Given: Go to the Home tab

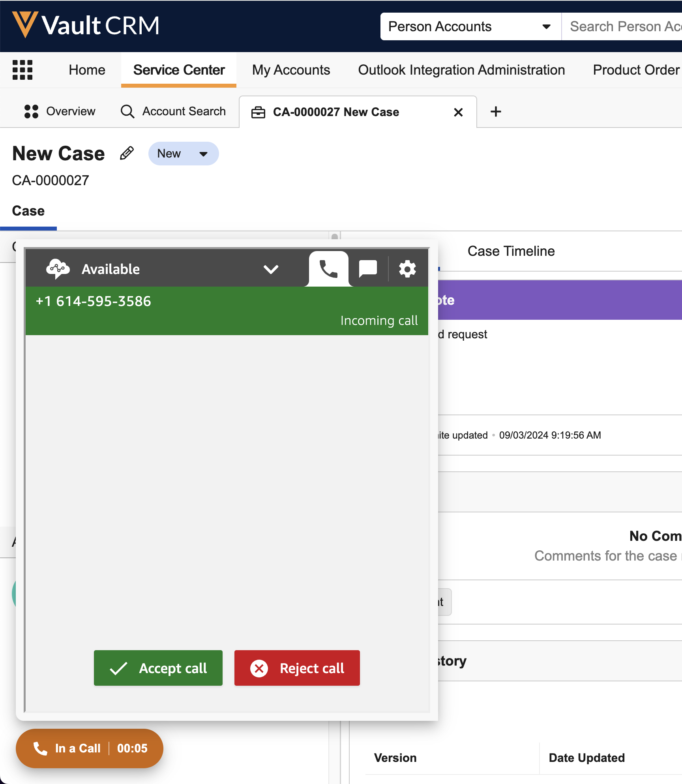Looking at the screenshot, I should (87, 70).
